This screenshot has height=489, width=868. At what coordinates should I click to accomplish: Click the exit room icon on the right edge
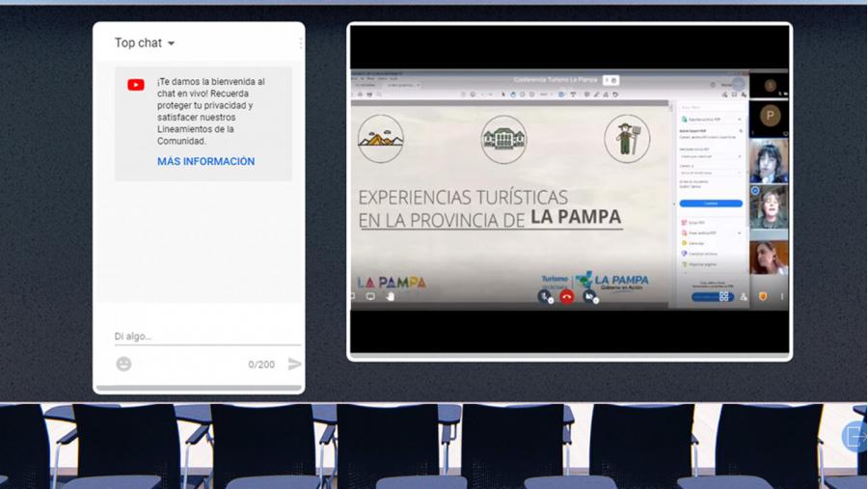pyautogui.click(x=854, y=437)
